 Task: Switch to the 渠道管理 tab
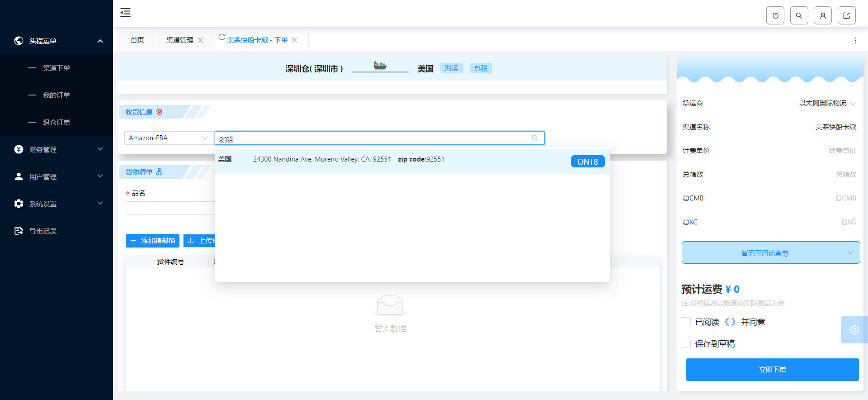tap(180, 40)
